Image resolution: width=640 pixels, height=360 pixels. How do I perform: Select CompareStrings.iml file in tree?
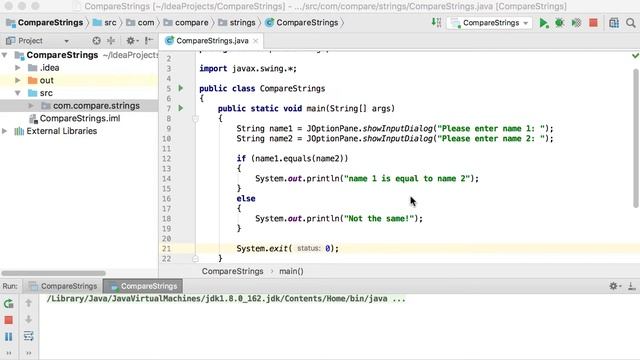(75, 118)
